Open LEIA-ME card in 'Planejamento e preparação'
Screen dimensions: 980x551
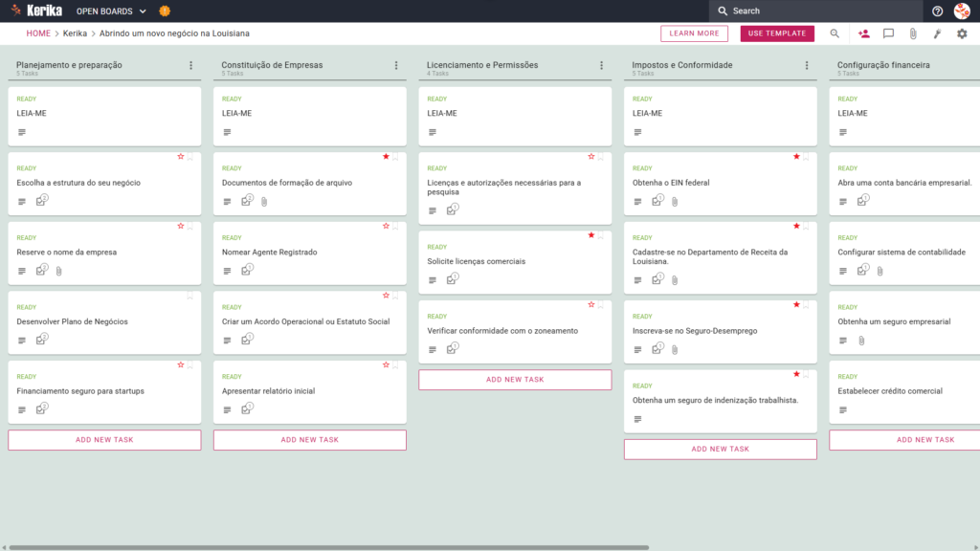click(x=104, y=116)
